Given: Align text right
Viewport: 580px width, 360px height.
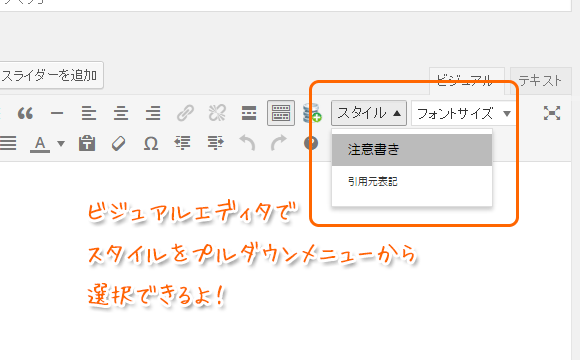Looking at the screenshot, I should tap(153, 113).
